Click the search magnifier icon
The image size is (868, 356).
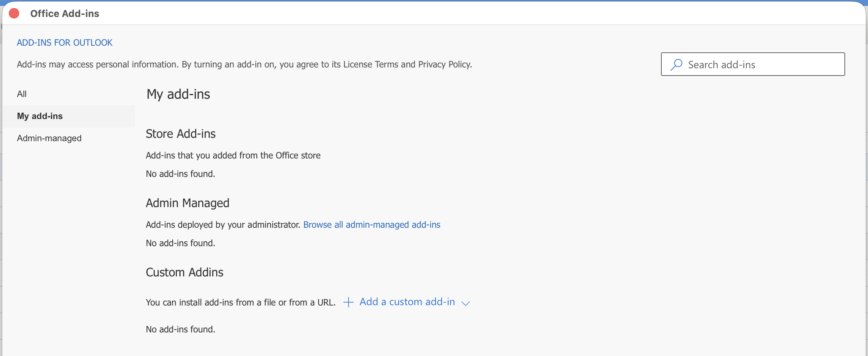[676, 64]
